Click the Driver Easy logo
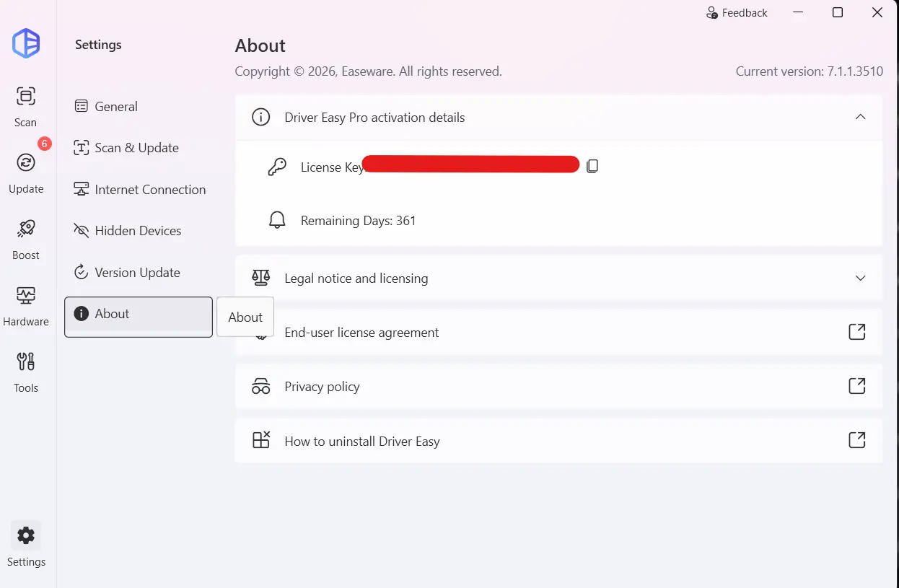The height and width of the screenshot is (588, 899). (26, 43)
